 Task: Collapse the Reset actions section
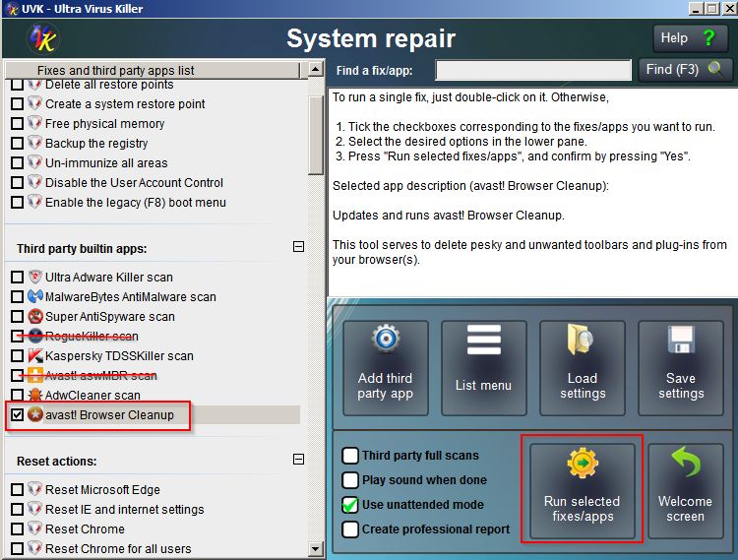pos(298,460)
